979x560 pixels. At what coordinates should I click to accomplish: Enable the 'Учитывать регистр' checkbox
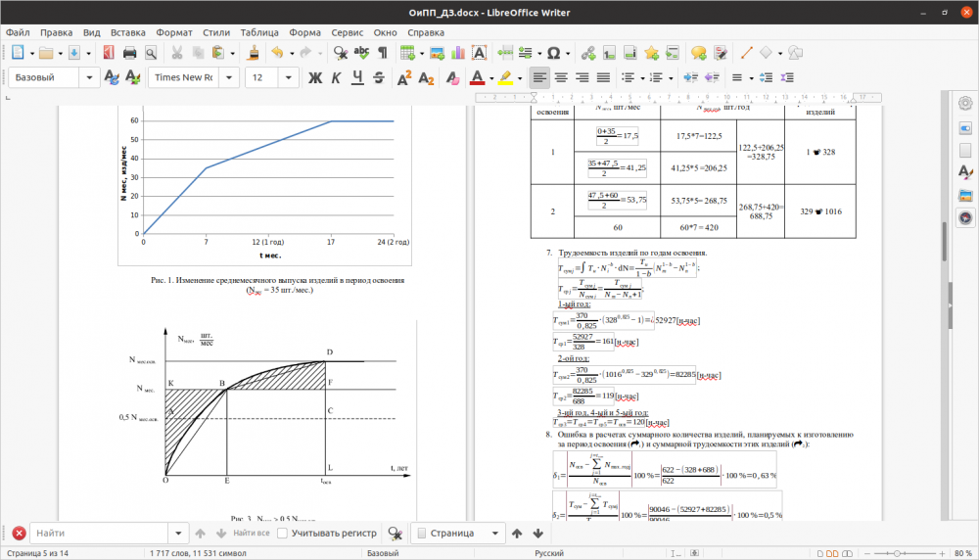283,534
